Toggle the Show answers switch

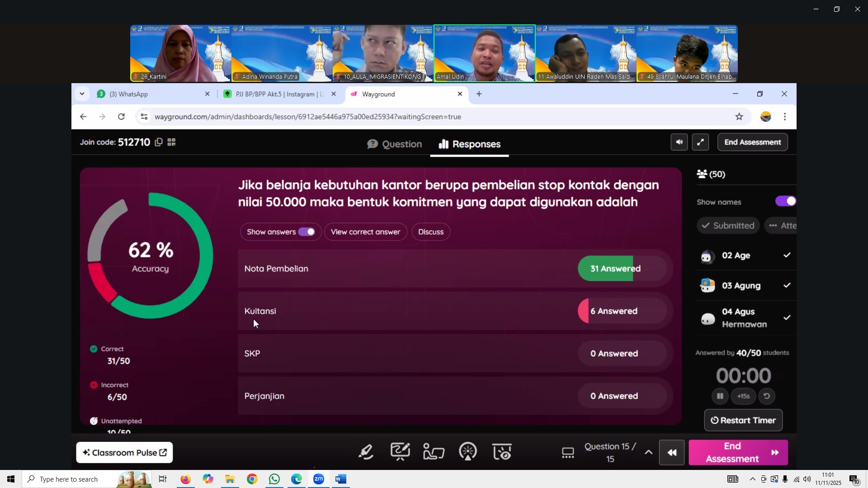click(307, 232)
